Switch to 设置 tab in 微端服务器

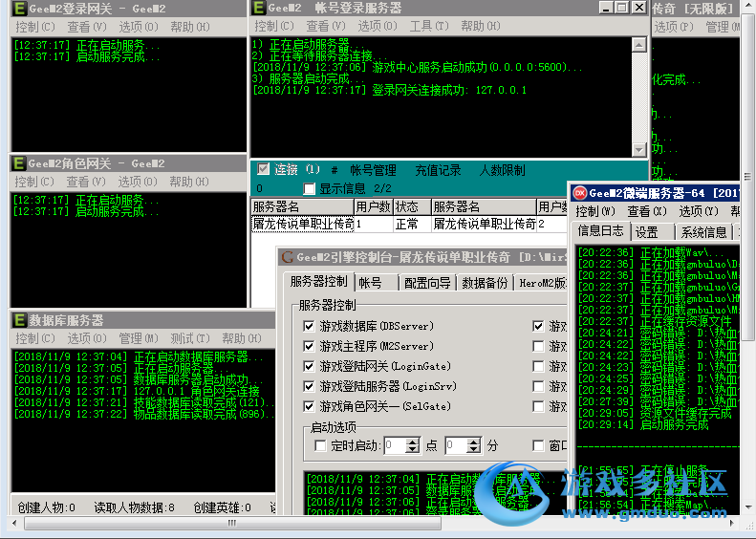coord(652,232)
